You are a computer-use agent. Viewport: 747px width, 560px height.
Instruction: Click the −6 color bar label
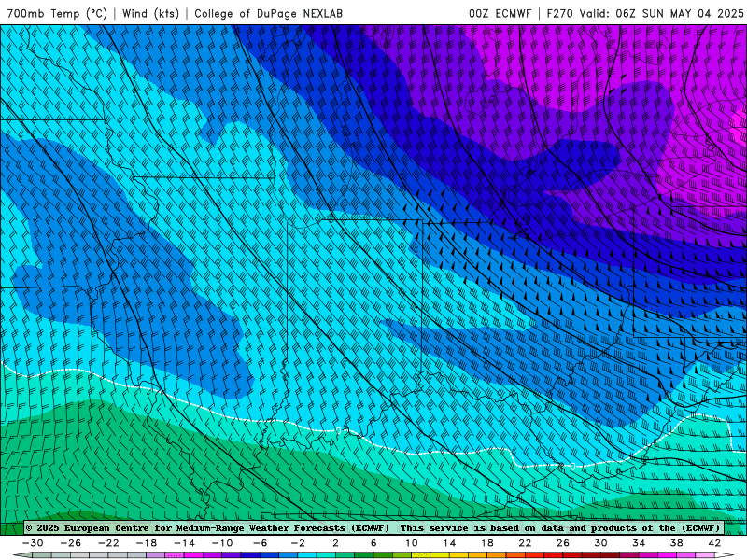pos(261,543)
